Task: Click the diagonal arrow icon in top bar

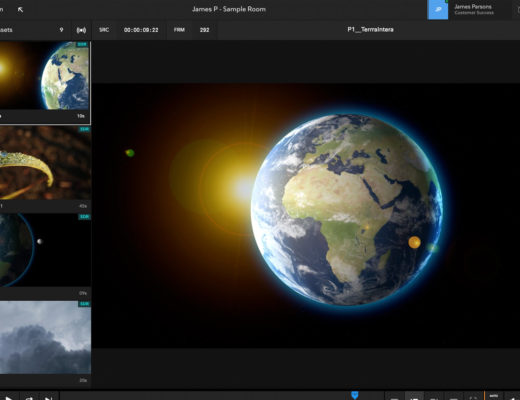Action: [x=20, y=9]
